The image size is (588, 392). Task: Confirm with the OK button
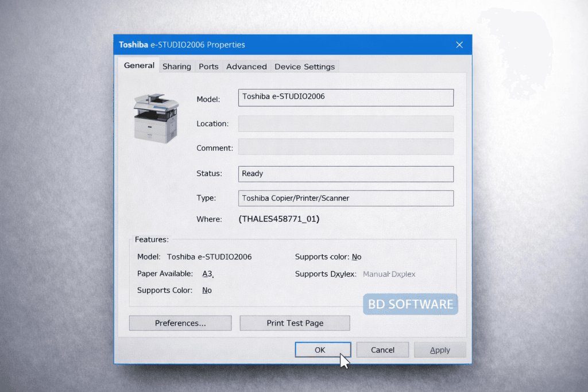point(323,350)
